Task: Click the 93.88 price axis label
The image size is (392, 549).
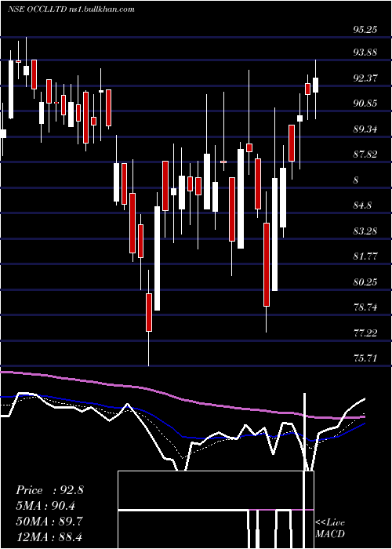Action: pyautogui.click(x=365, y=53)
